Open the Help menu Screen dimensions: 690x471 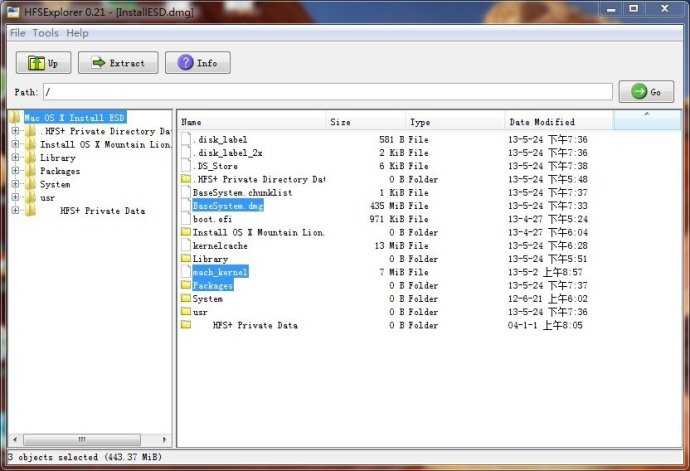coord(77,33)
